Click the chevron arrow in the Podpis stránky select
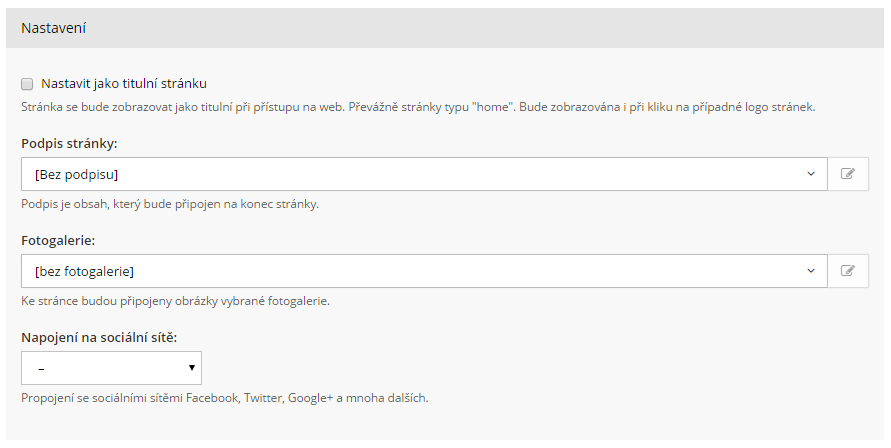 pos(811,174)
